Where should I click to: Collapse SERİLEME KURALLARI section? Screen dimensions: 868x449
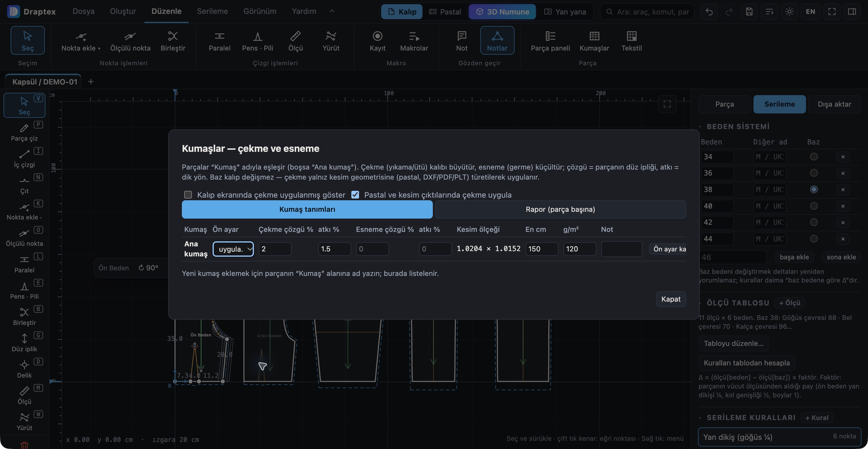(x=700, y=418)
